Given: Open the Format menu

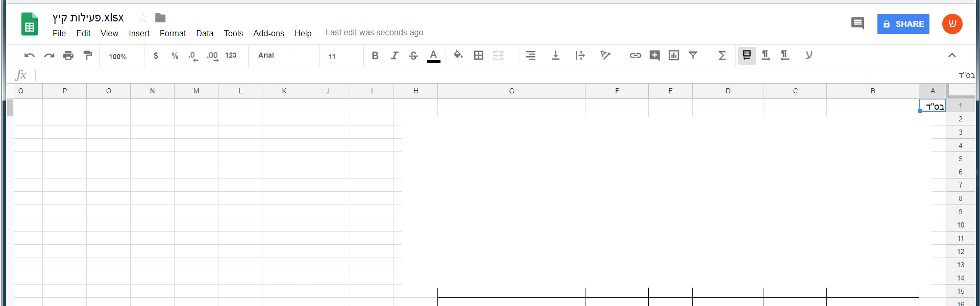Looking at the screenshot, I should coord(173,33).
